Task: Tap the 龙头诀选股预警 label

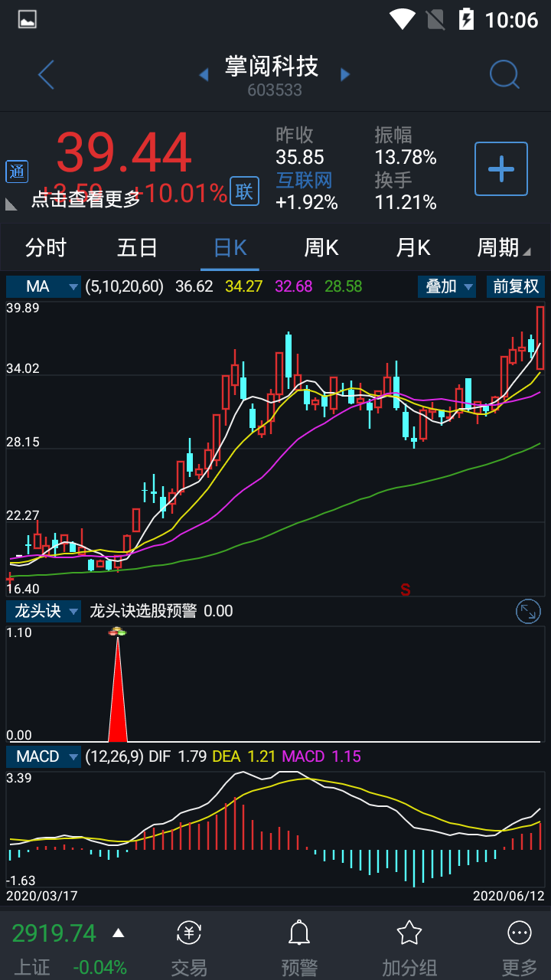Action: coord(143,611)
